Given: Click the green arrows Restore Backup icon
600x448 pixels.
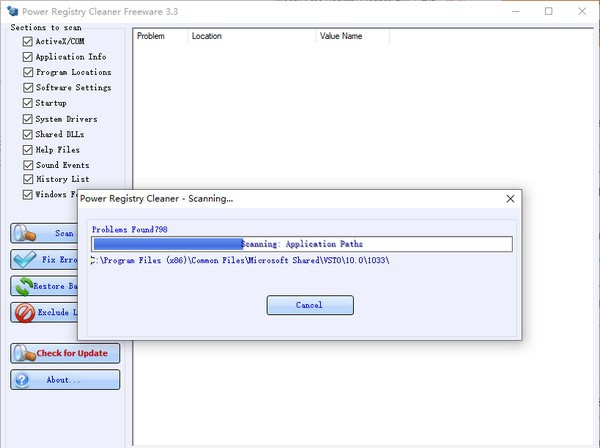Looking at the screenshot, I should coord(24,286).
